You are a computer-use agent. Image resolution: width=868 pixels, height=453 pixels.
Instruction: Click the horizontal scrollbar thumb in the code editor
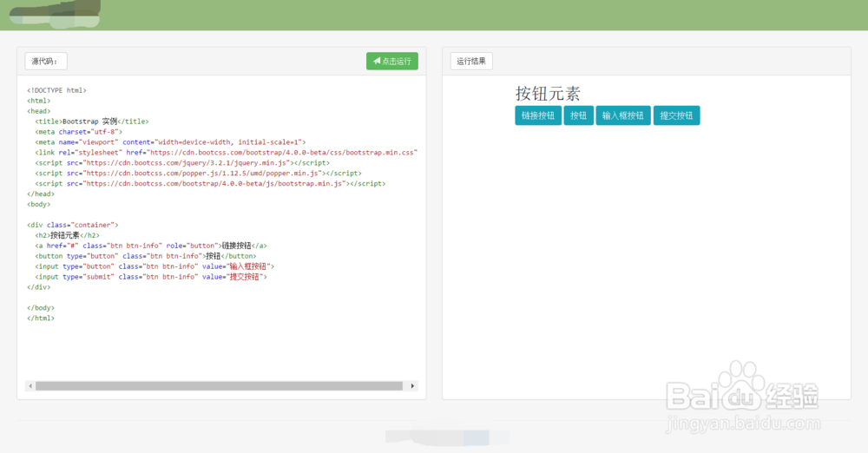pos(220,386)
